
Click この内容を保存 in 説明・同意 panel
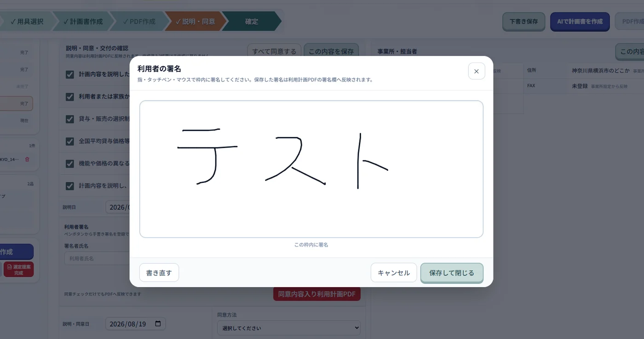point(331,51)
